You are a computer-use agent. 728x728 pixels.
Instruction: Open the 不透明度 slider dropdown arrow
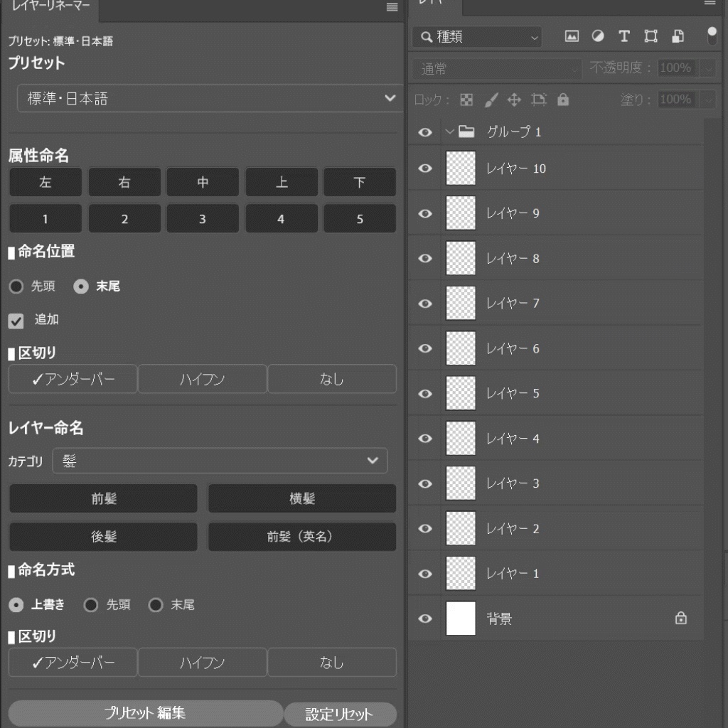708,68
